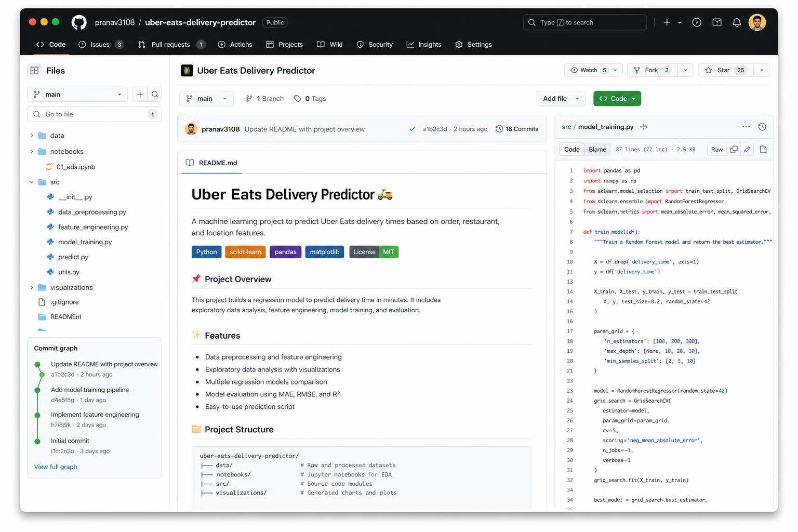Click the src breadcrumb link
798x532 pixels.
click(x=566, y=127)
